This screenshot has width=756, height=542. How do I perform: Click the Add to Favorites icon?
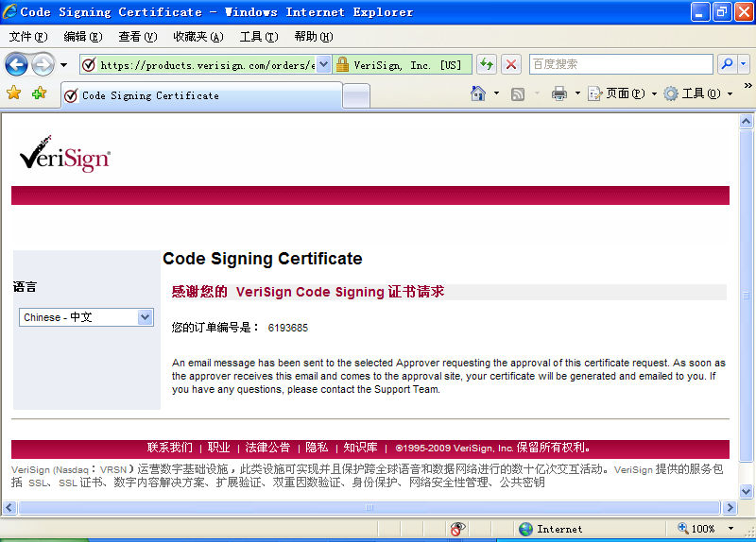click(39, 93)
